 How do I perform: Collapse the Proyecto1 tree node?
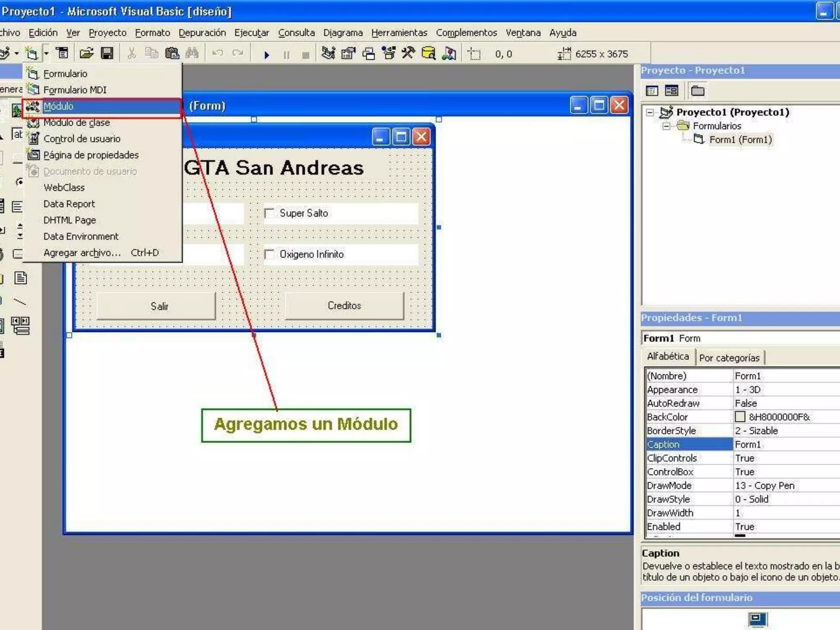coord(650,112)
